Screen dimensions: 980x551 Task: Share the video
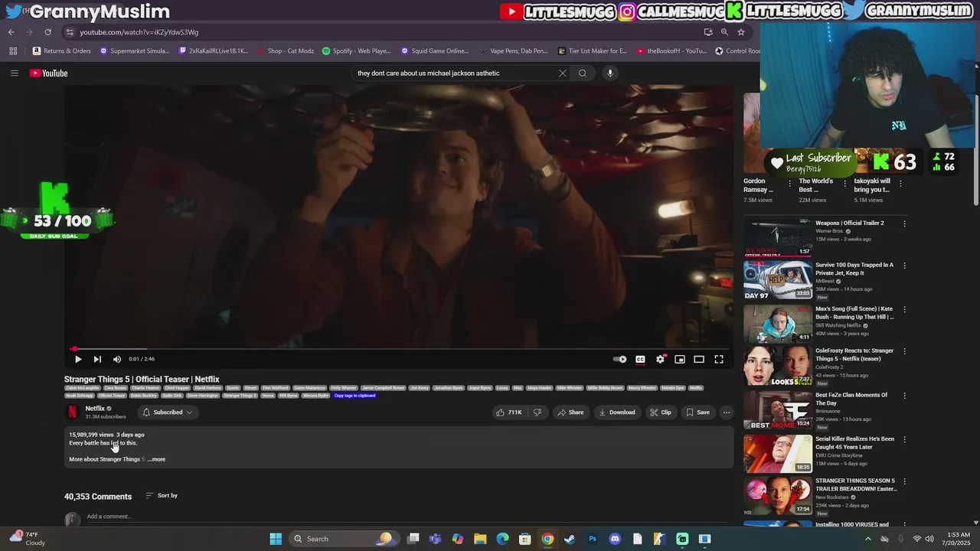[x=570, y=412]
